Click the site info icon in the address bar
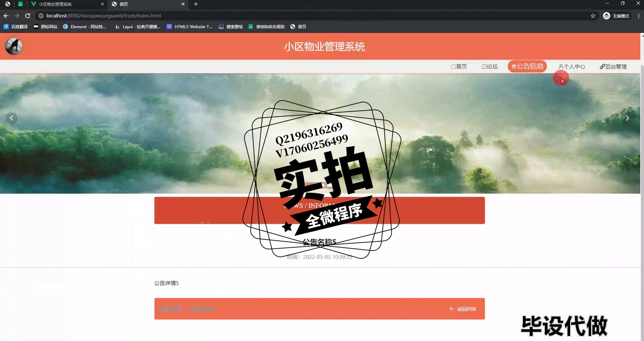The height and width of the screenshot is (341, 644). coord(41,16)
